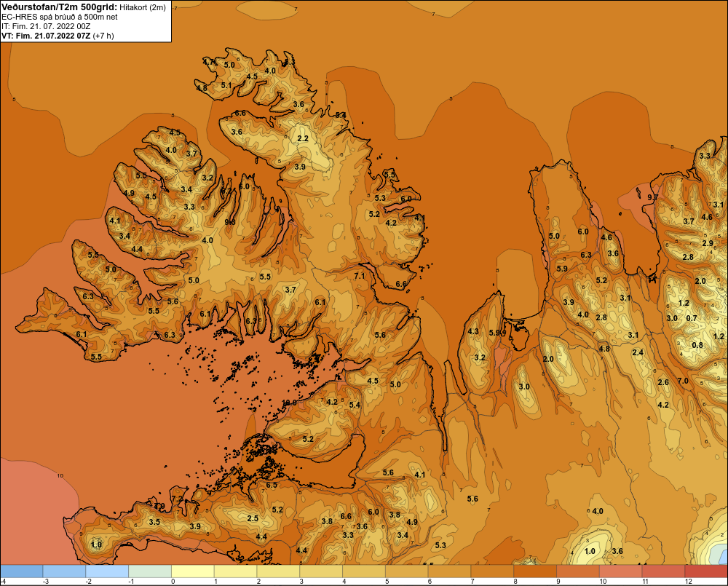This screenshot has width=728, height=586.
Task: Click the legend swatch between 9 and 10
Action: coord(578,571)
